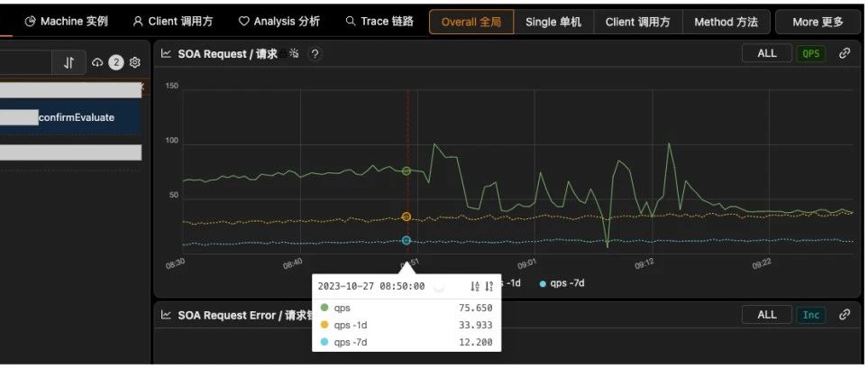Open the ALL dropdown on SOA Request Error panel
Image resolution: width=868 pixels, height=369 pixels.
pyautogui.click(x=766, y=315)
